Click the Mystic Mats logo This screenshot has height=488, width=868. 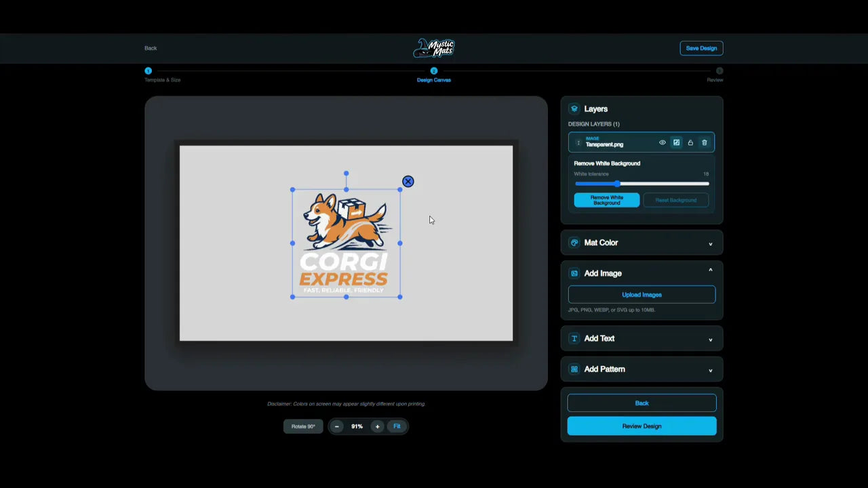pyautogui.click(x=434, y=48)
